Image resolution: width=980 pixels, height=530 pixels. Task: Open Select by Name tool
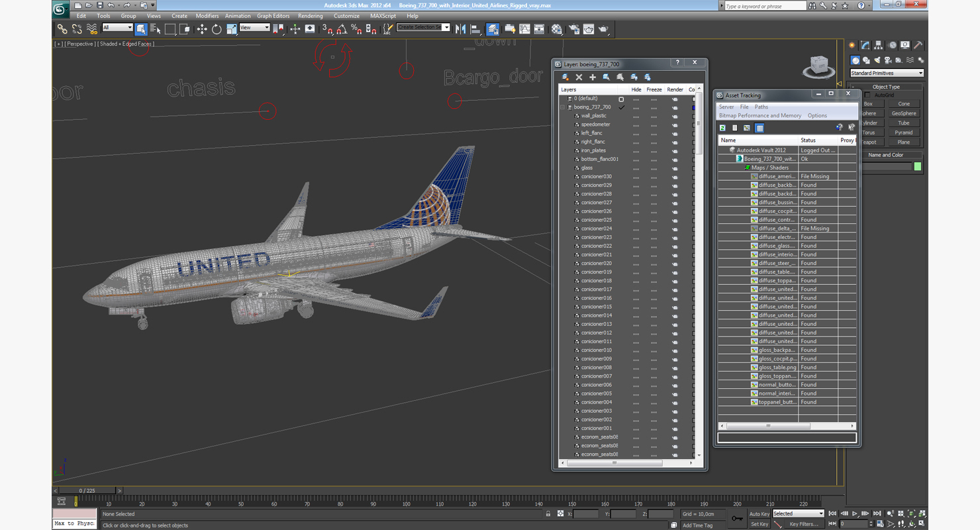(x=156, y=29)
